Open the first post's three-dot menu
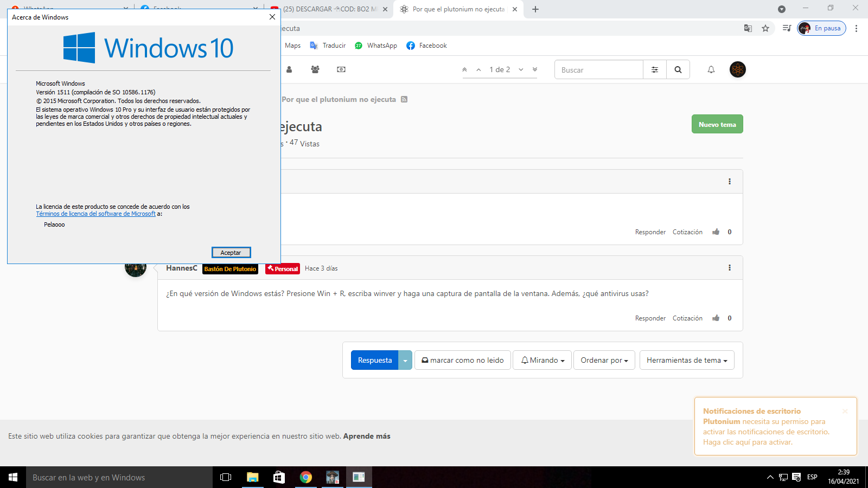Viewport: 868px width, 488px height. (730, 182)
